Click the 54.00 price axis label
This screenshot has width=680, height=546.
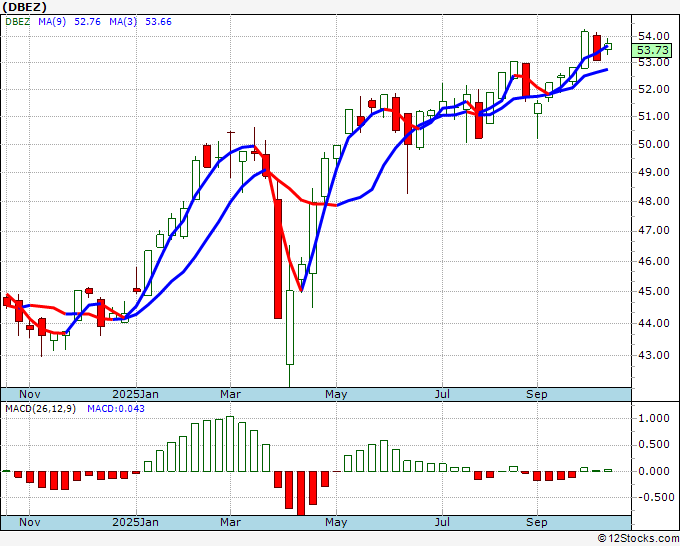click(x=654, y=36)
